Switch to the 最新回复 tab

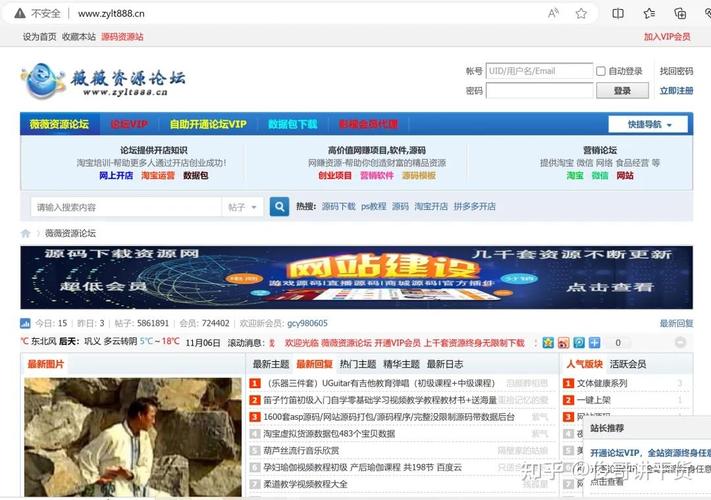point(314,364)
